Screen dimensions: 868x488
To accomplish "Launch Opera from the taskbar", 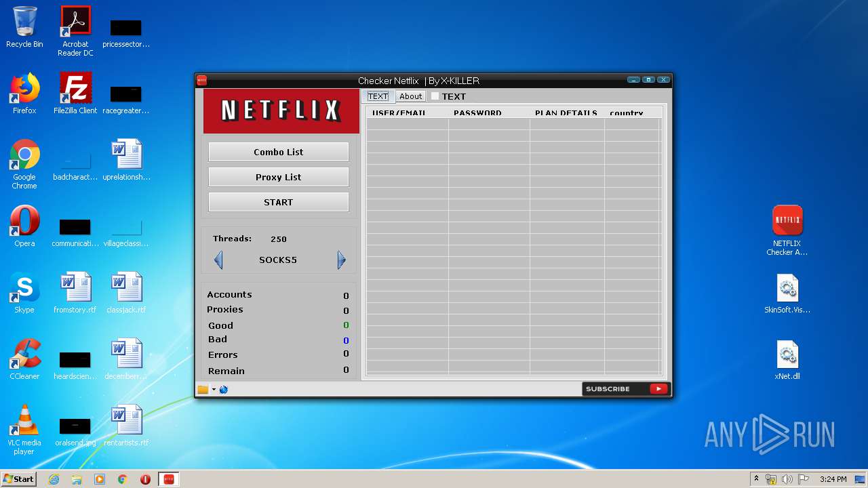I will (145, 479).
